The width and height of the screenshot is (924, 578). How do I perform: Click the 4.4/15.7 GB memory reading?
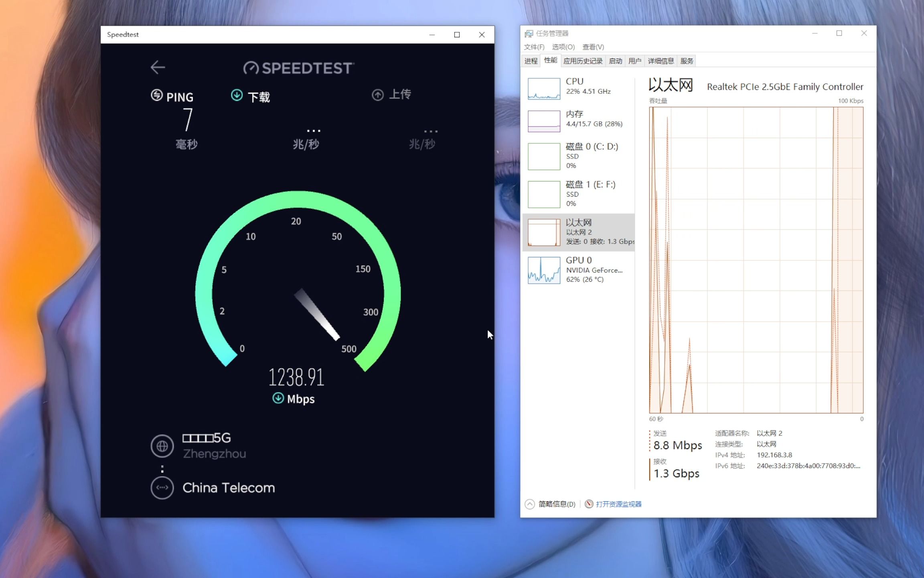click(x=594, y=124)
